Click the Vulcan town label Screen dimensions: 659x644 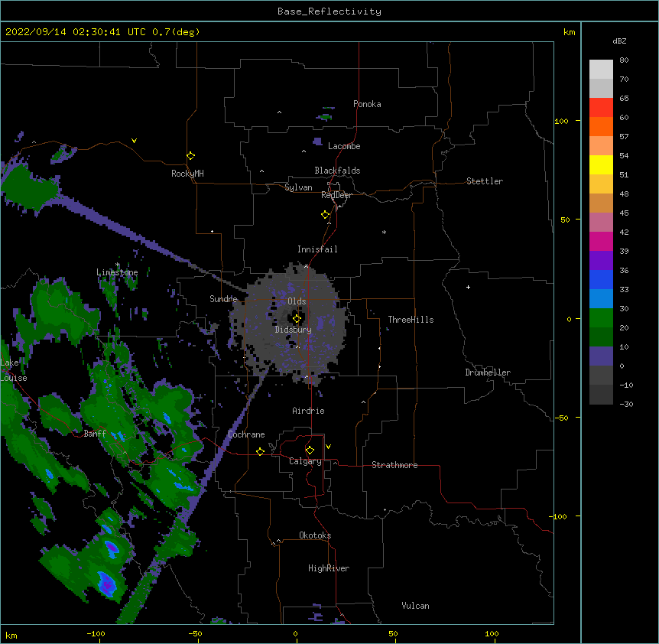(415, 606)
